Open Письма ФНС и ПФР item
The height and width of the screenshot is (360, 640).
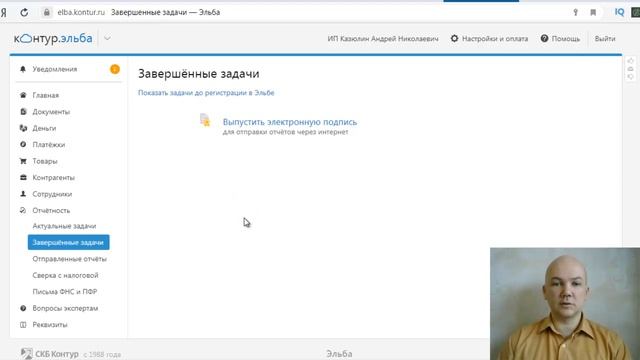tap(65, 292)
